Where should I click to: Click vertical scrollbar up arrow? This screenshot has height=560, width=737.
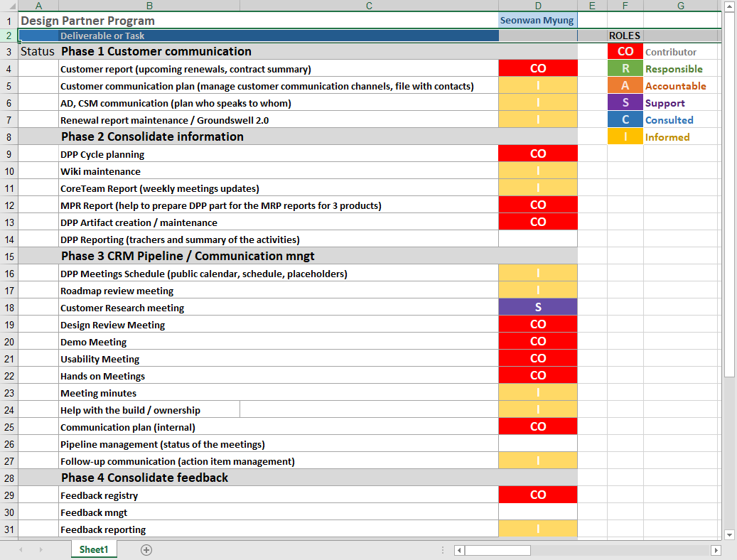coord(729,6)
